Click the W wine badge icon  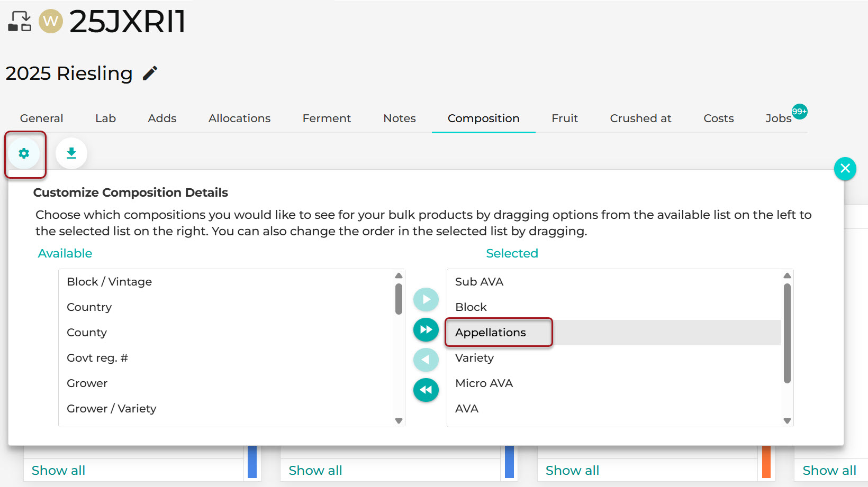(x=51, y=21)
